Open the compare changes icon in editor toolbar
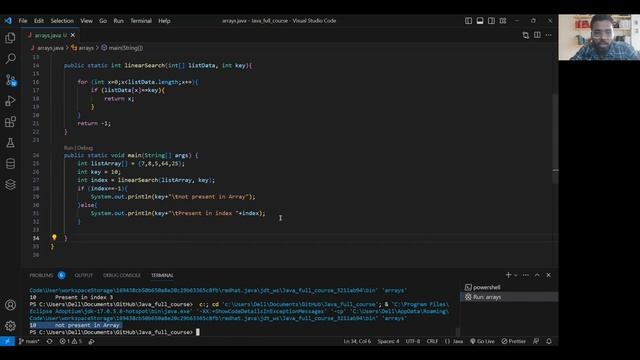Image resolution: width=640 pixels, height=360 pixels. [526, 35]
